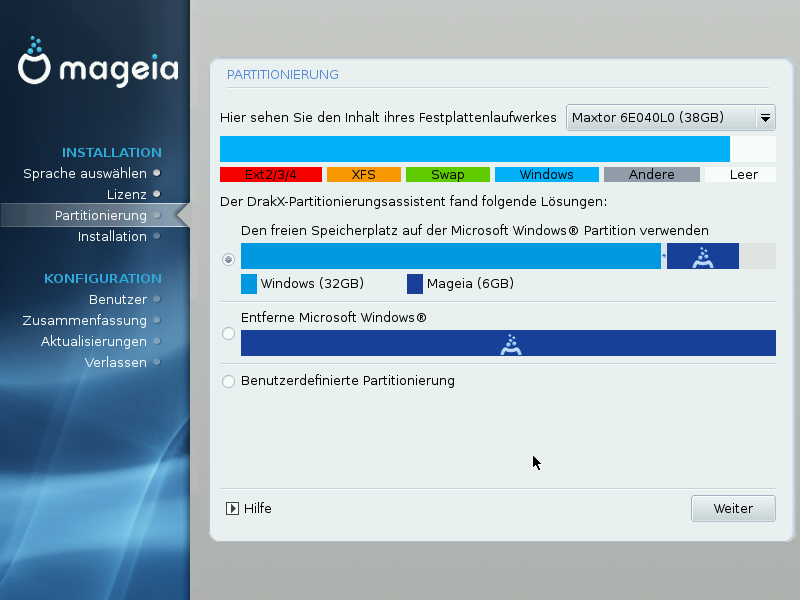Click the Weiter button
This screenshot has width=800, height=600.
coord(733,508)
